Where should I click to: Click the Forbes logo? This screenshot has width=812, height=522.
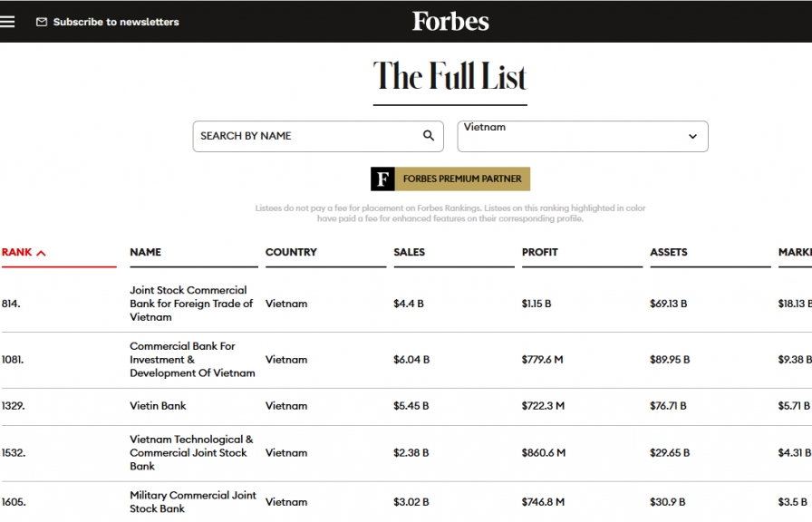pyautogui.click(x=450, y=21)
